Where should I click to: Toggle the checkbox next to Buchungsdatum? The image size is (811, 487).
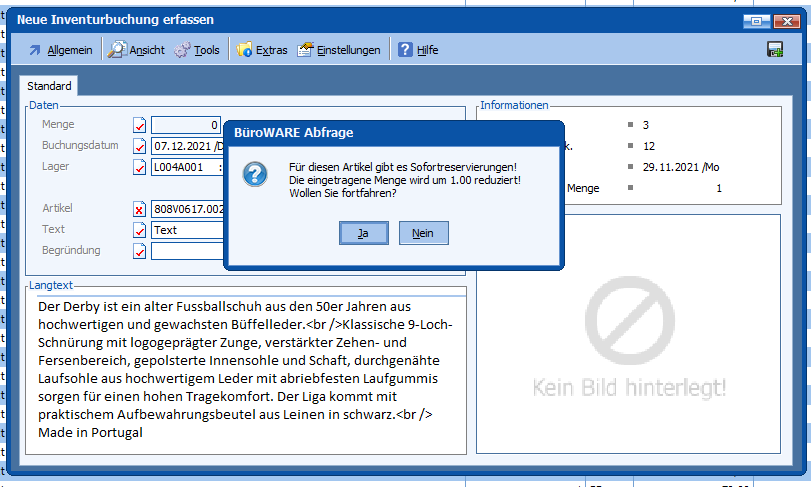140,146
